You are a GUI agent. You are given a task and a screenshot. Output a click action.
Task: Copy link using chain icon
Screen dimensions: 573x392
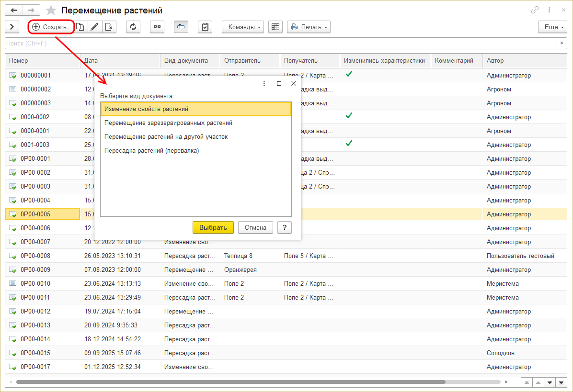tap(535, 11)
